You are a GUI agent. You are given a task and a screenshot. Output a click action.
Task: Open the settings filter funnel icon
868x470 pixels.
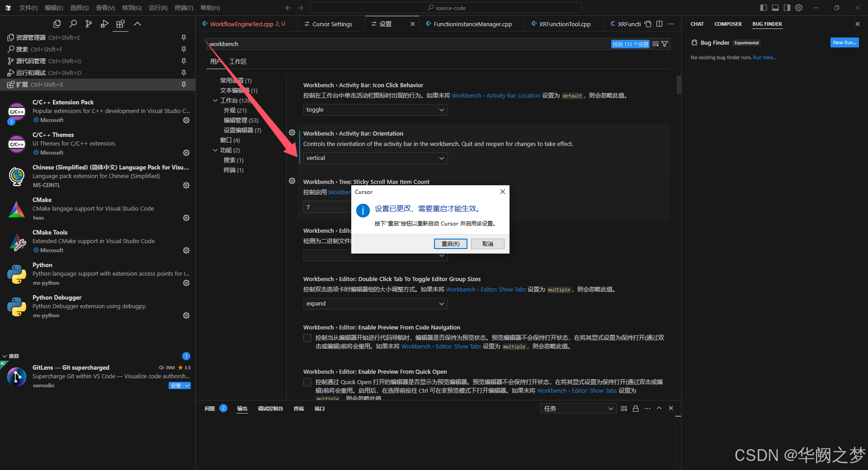coord(665,44)
